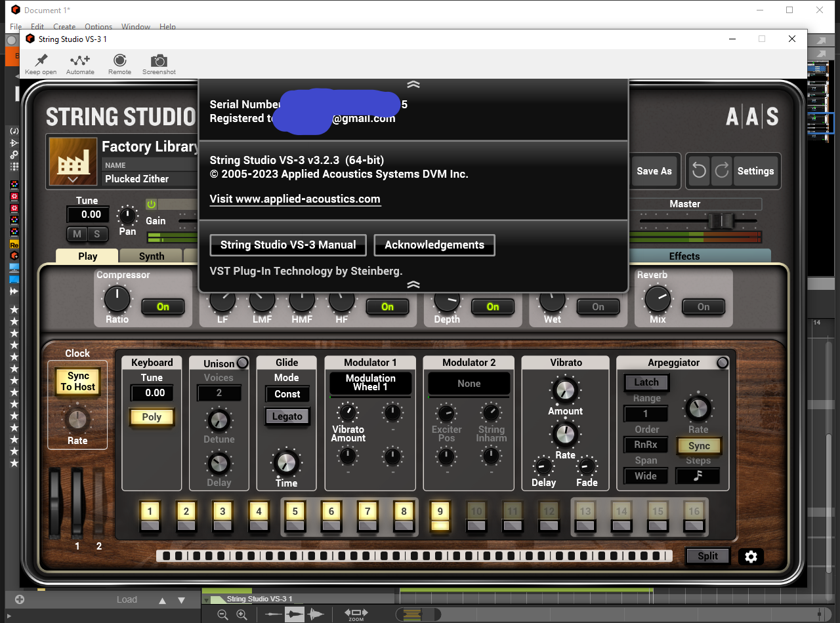840x623 pixels.
Task: Click the Keep open pin icon
Action: click(x=41, y=60)
